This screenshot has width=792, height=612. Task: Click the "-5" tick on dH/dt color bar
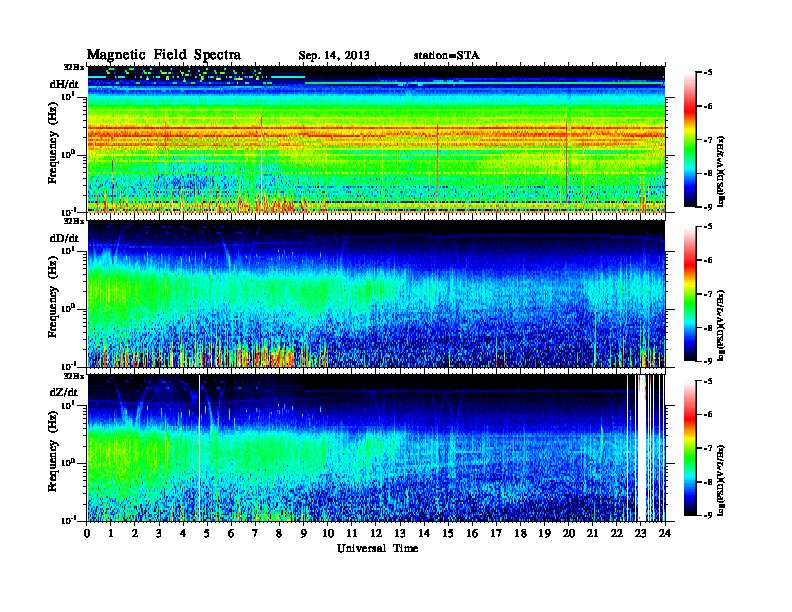click(x=707, y=73)
